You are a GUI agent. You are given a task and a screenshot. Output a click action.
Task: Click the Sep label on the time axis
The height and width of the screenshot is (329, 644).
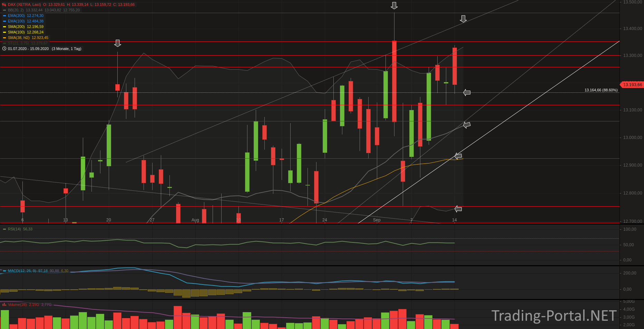[x=377, y=220]
